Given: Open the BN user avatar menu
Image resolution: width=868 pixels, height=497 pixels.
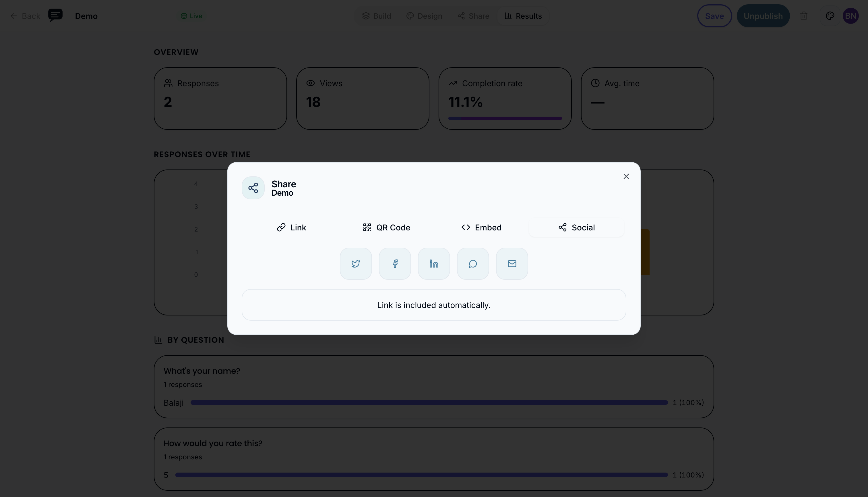Looking at the screenshot, I should (850, 16).
